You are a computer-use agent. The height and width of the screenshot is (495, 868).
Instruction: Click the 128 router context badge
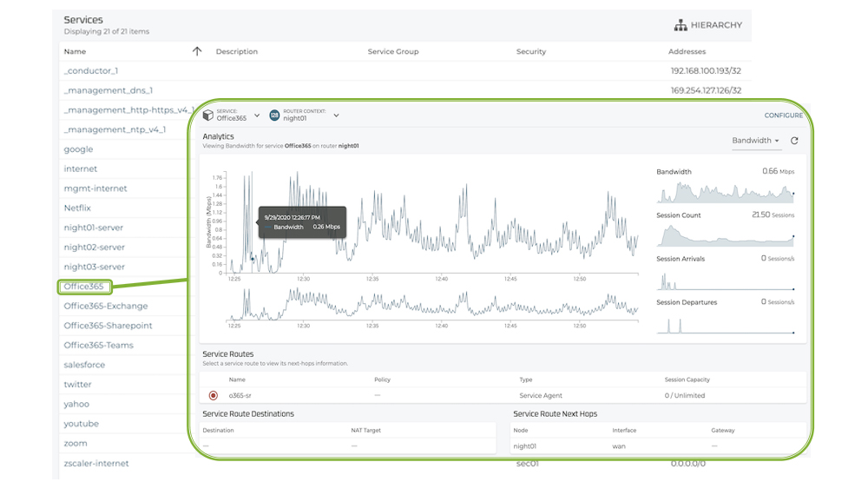click(274, 115)
